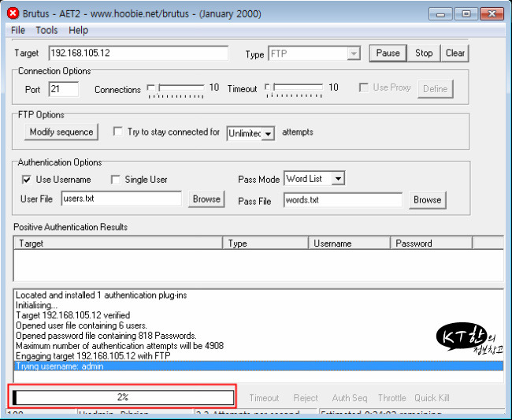
Task: Open the Help menu
Action: click(78, 31)
